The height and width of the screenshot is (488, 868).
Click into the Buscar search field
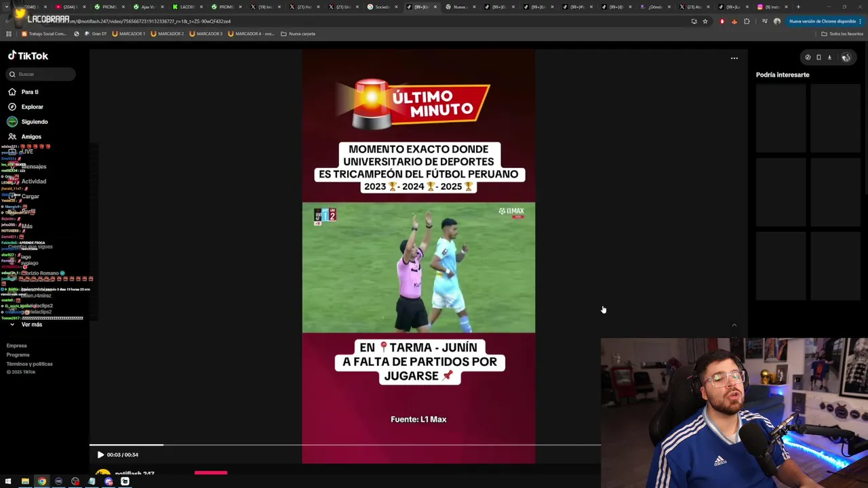[42, 75]
